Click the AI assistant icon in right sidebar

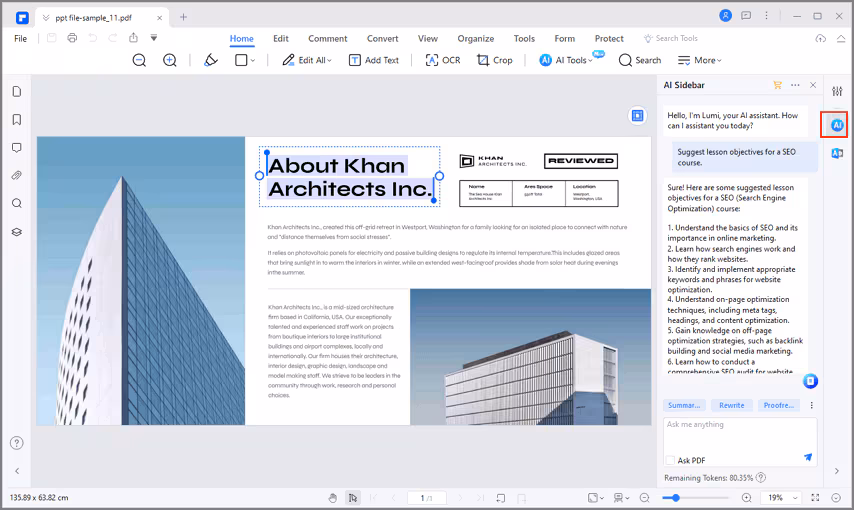tap(837, 125)
